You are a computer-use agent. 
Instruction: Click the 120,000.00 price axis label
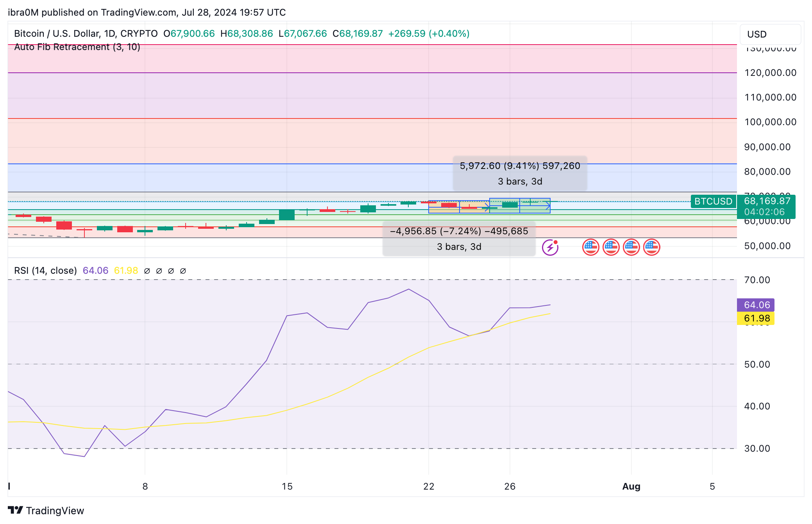[770, 73]
